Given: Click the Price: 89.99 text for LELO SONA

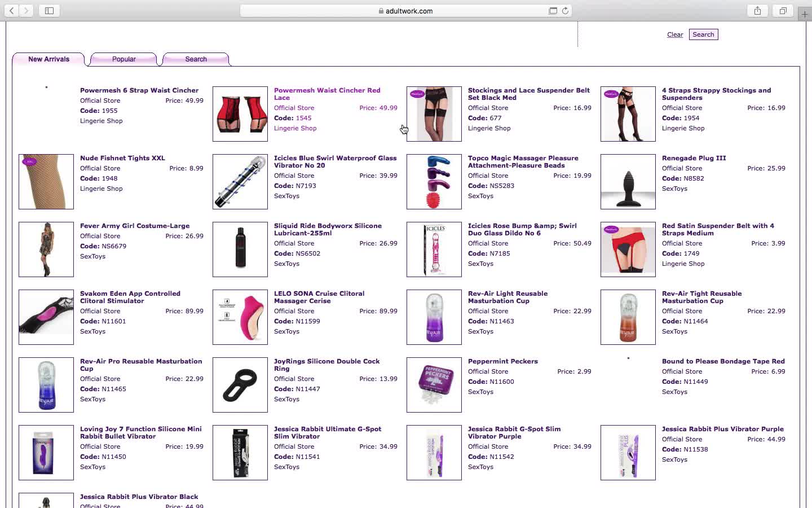Looking at the screenshot, I should tap(378, 311).
